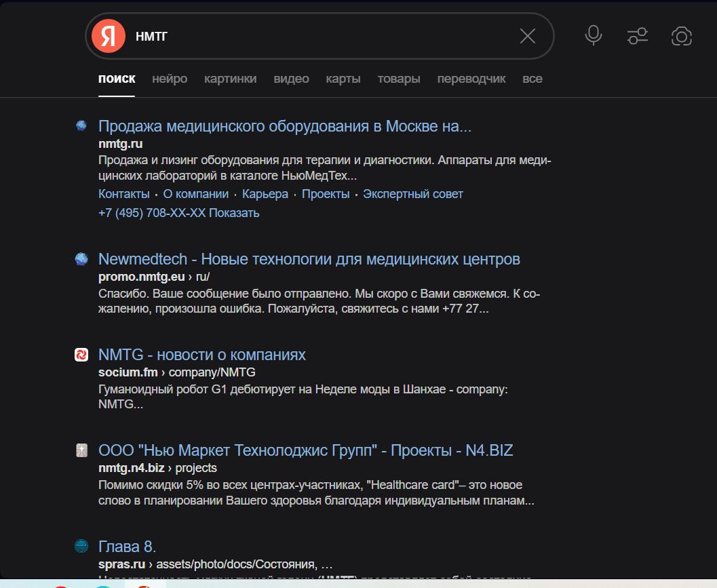Click the favicon beside the N4.BIZ result
Screen dimensions: 717x588
tap(81, 450)
